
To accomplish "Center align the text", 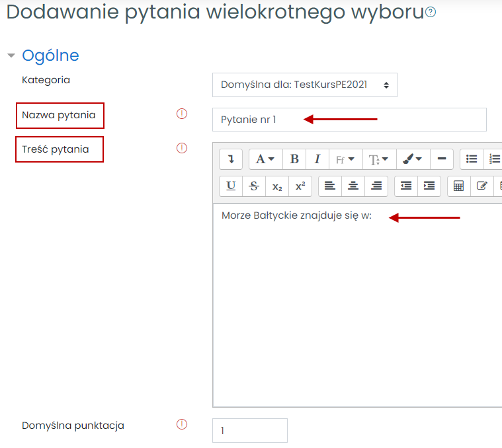I will coord(353,186).
